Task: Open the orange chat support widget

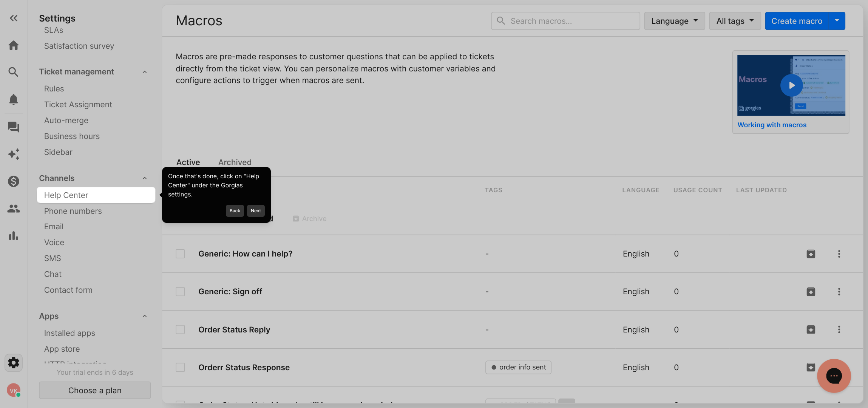Action: tap(834, 376)
